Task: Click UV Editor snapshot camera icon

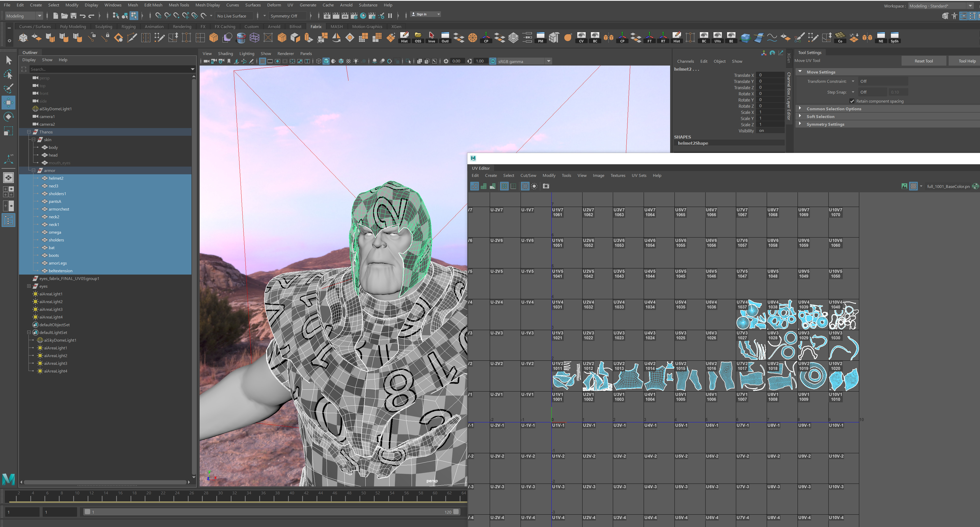Action: 546,186
